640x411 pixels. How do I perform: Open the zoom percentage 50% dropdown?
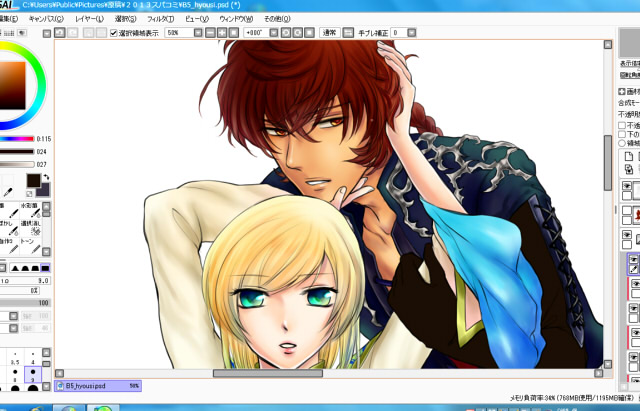198,33
